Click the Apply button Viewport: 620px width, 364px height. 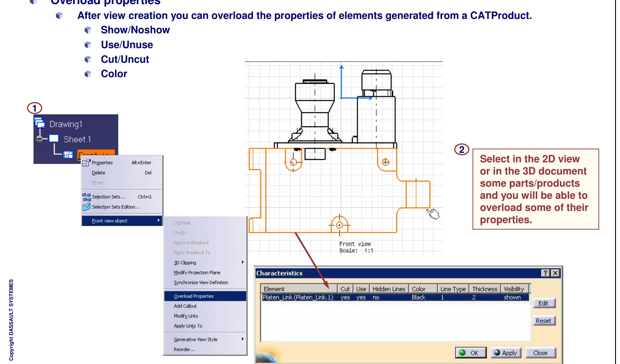click(506, 353)
